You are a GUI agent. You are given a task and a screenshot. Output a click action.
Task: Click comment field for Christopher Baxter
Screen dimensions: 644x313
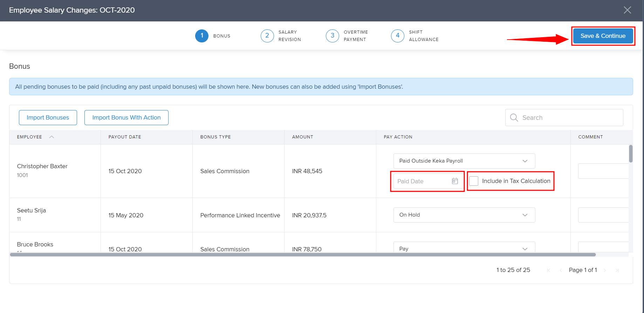click(x=603, y=171)
